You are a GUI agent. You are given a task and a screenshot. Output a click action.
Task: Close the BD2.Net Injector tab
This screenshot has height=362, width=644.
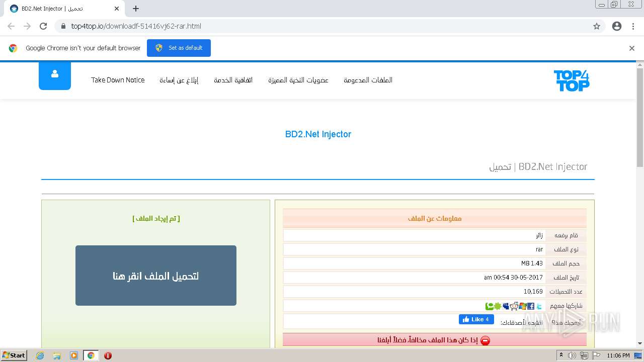pyautogui.click(x=117, y=9)
